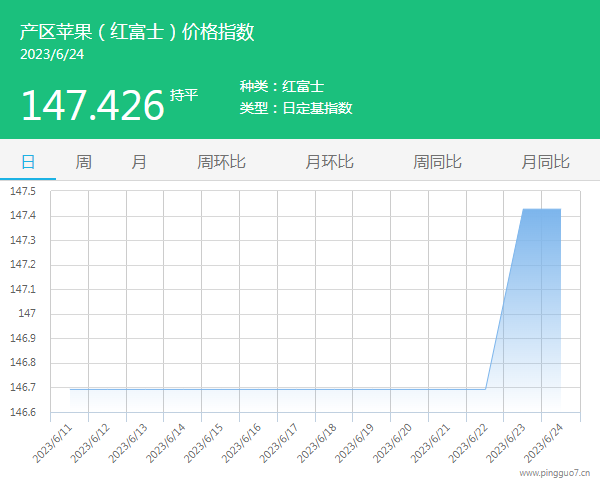Open the 月 (monthly) tab

pos(139,161)
